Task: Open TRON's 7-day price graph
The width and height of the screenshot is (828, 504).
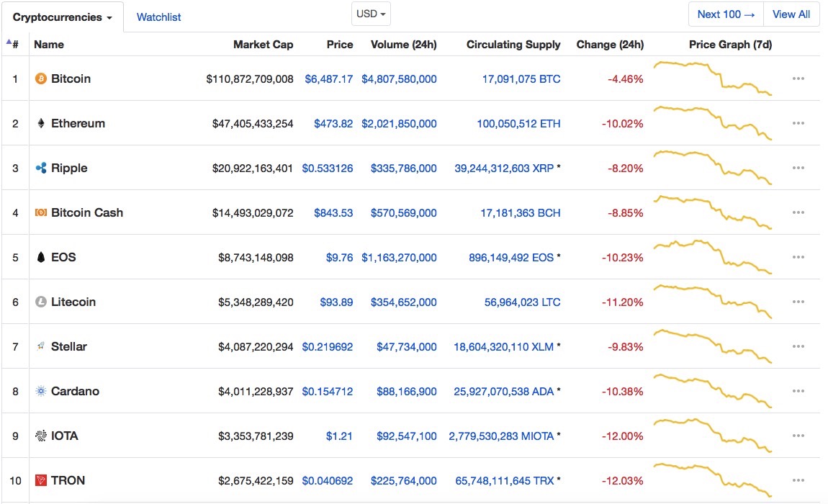Action: tap(713, 480)
